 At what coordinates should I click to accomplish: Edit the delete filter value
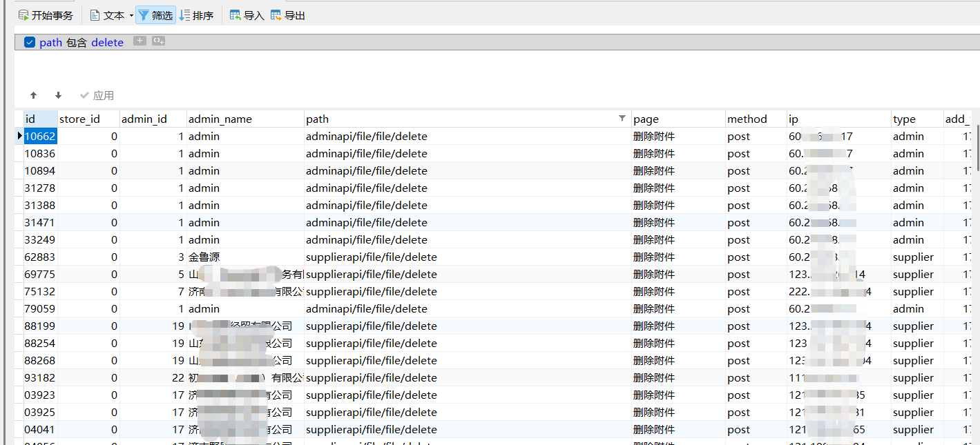(107, 42)
